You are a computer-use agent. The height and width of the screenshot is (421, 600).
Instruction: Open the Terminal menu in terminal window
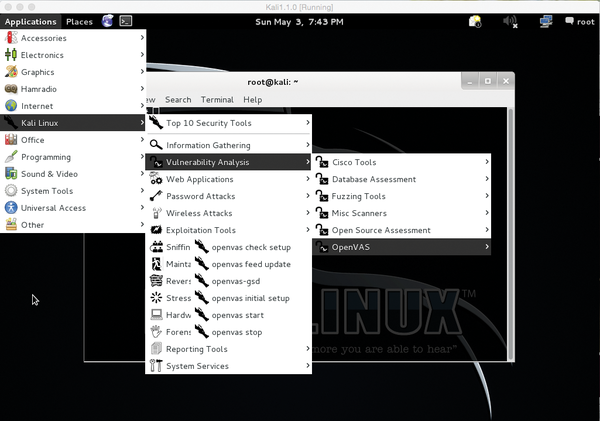[x=217, y=100]
